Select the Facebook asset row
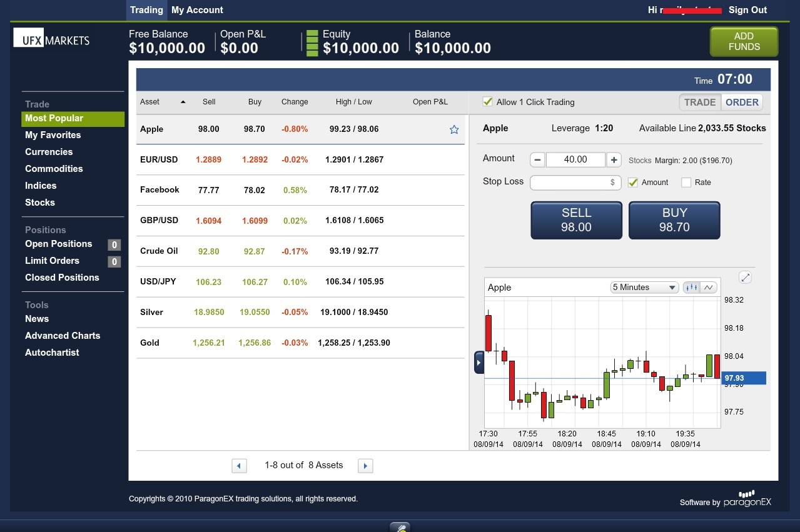The width and height of the screenshot is (800, 532). coord(300,190)
